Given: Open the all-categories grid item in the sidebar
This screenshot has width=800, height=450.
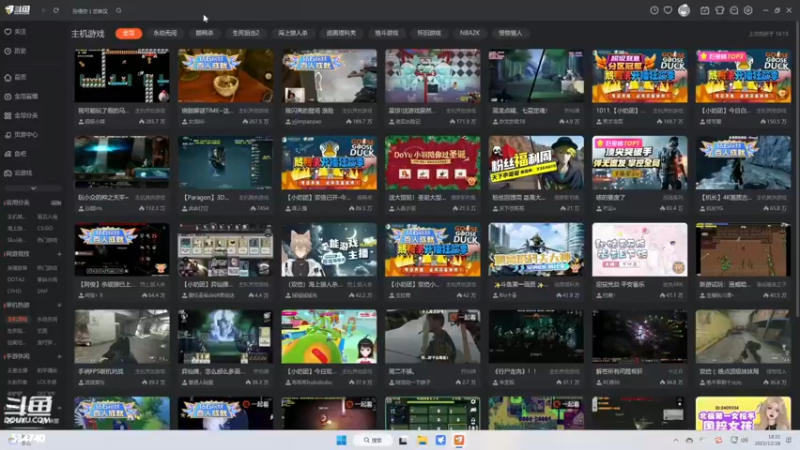Looking at the screenshot, I should tap(21, 115).
